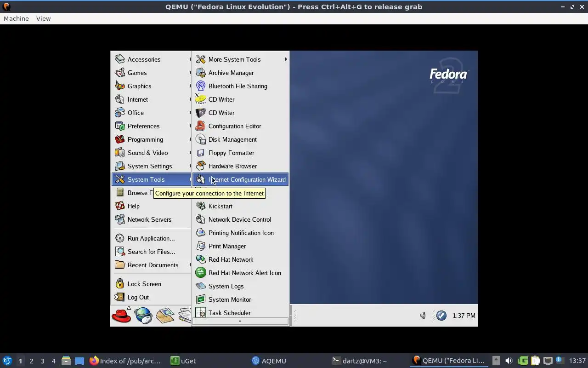
Task: Click the Red Hat main menu button
Action: 121,316
